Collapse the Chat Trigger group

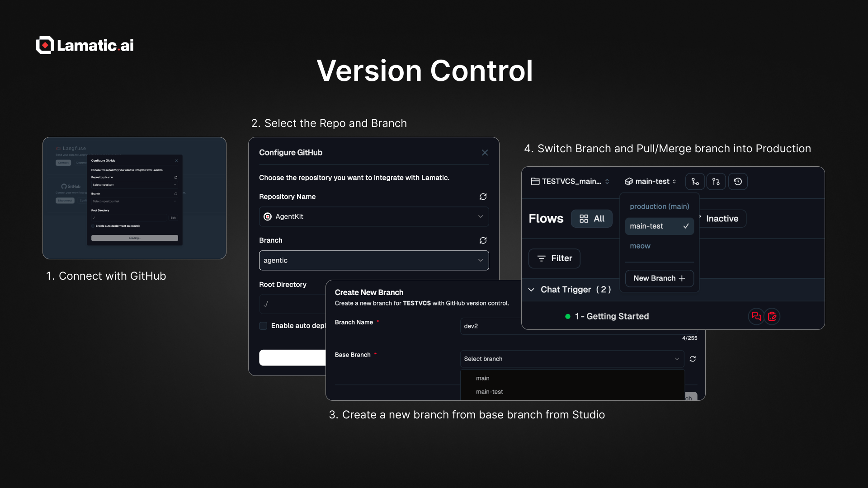pyautogui.click(x=532, y=290)
